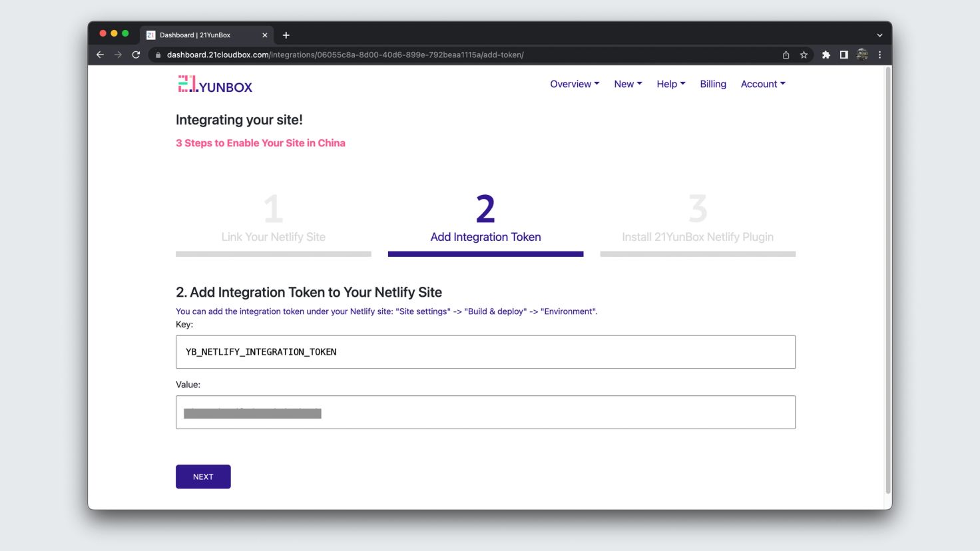The width and height of the screenshot is (980, 551).
Task: Close the Dashboard | 21YunBox tab
Action: click(265, 35)
